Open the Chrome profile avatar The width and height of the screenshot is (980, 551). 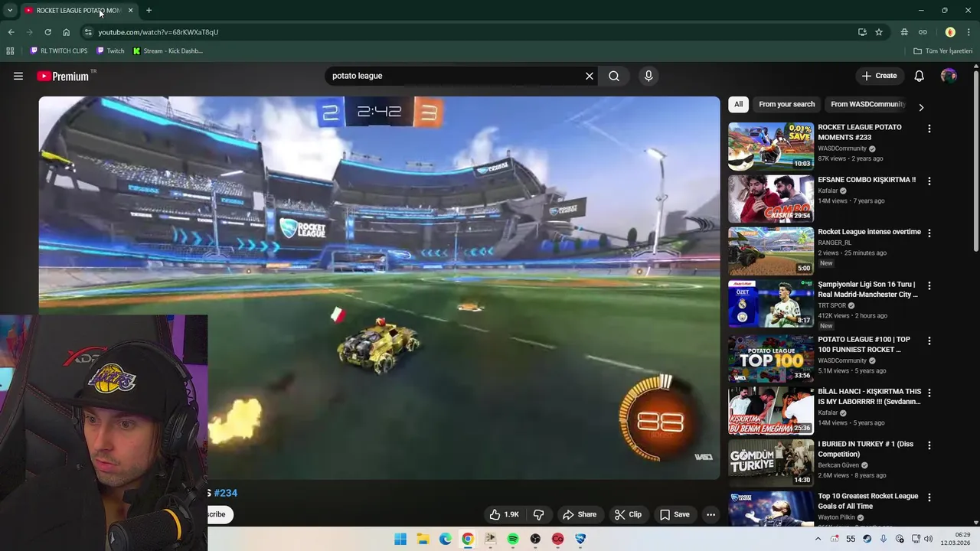point(950,32)
